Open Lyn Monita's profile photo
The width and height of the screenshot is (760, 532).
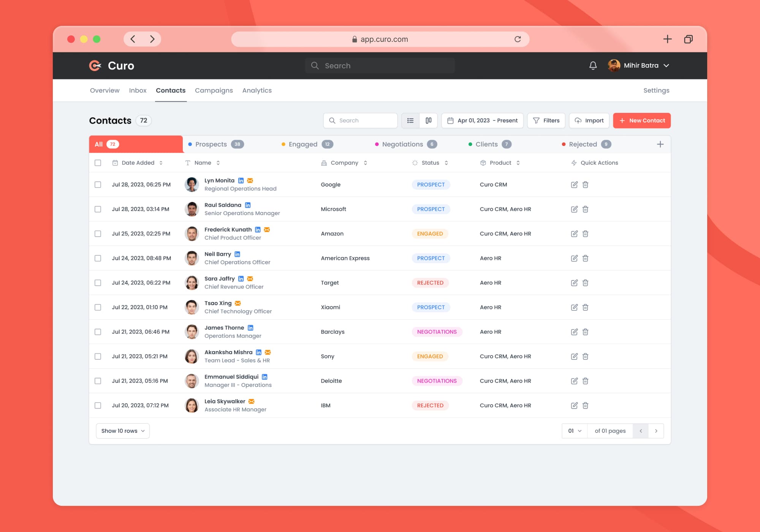tap(192, 185)
